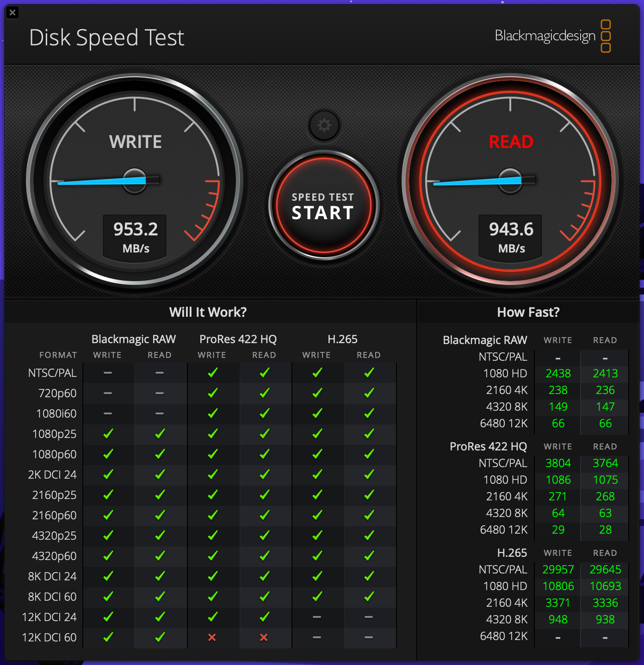Click the Disk Speed Test title text
Viewport: 644px width, 665px height.
click(x=106, y=38)
